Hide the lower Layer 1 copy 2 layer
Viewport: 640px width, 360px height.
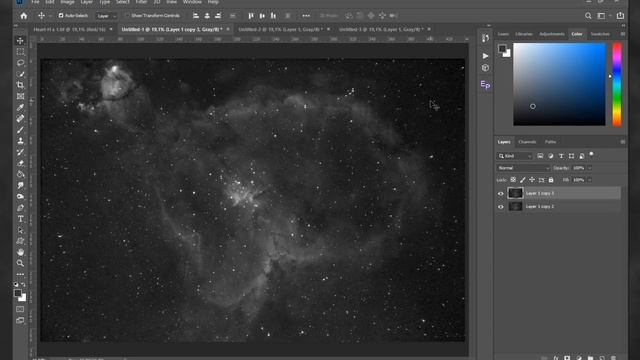[x=500, y=207]
